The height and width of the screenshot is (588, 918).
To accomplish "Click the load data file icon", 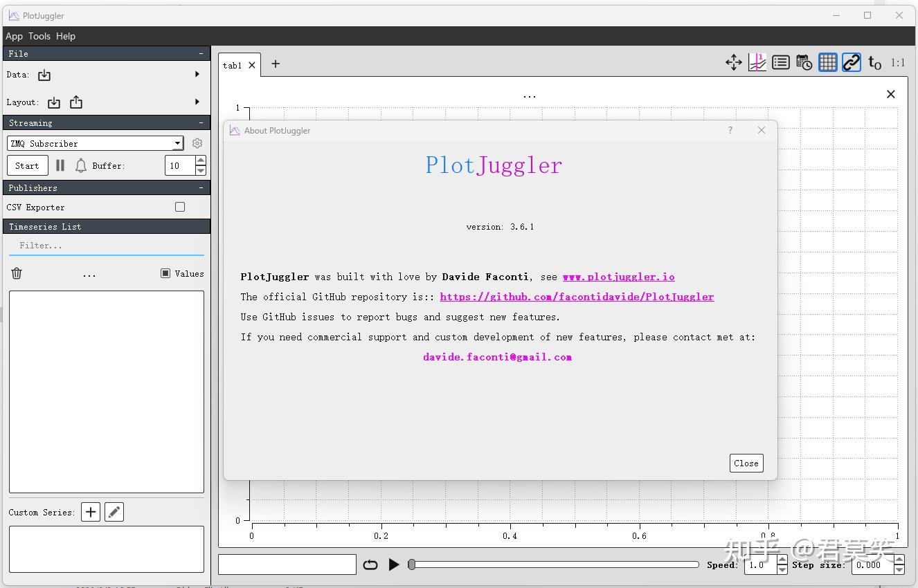I will click(44, 75).
